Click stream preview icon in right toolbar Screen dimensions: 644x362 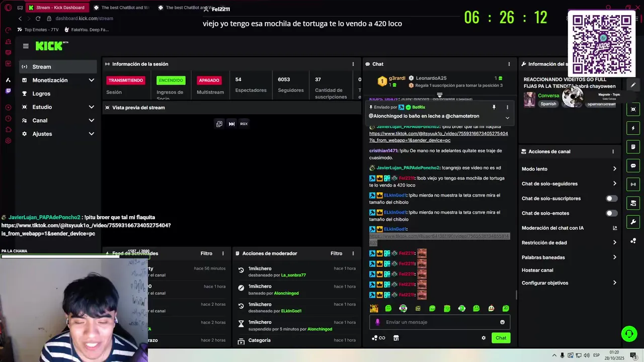click(633, 109)
